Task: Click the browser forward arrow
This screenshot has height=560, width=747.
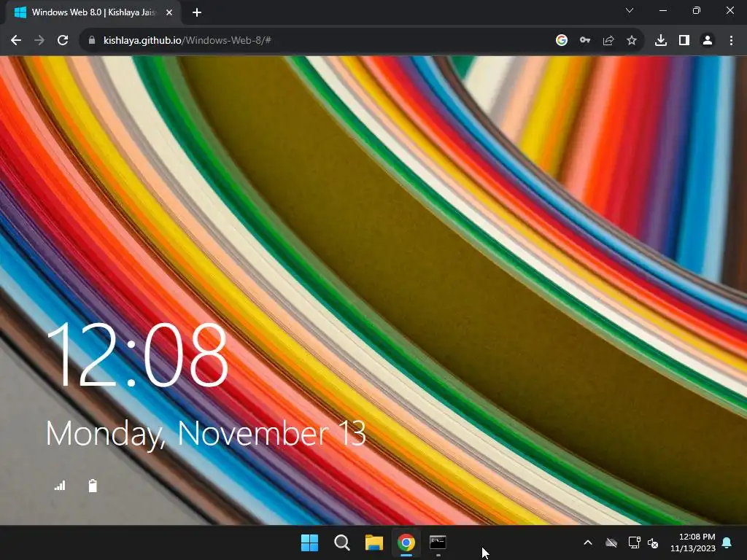Action: point(39,41)
